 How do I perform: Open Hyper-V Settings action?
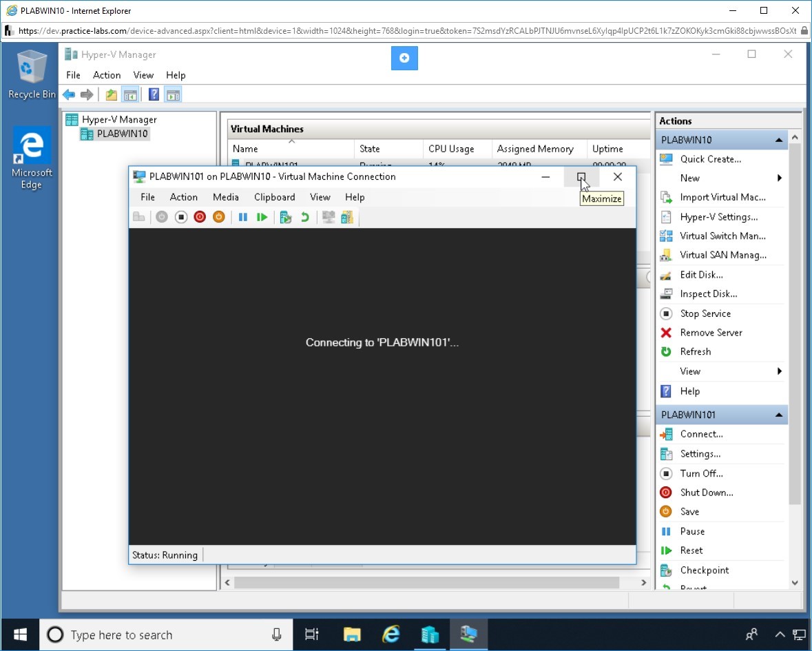tap(719, 217)
